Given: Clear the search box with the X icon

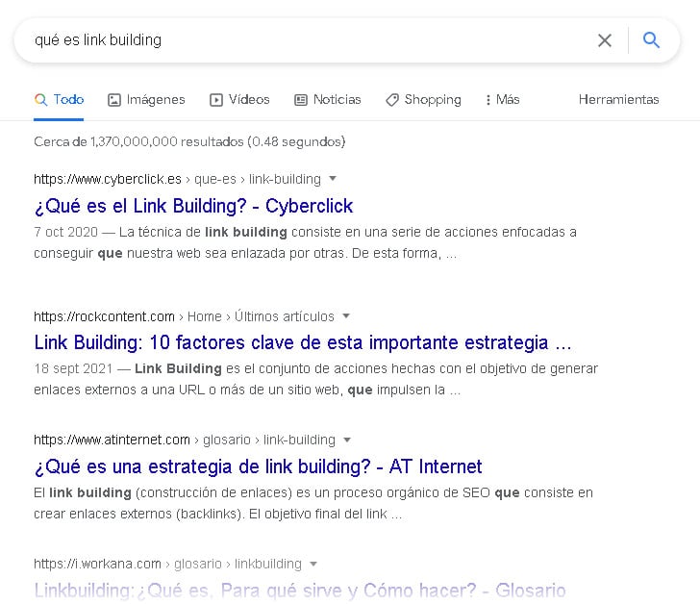Looking at the screenshot, I should [605, 40].
